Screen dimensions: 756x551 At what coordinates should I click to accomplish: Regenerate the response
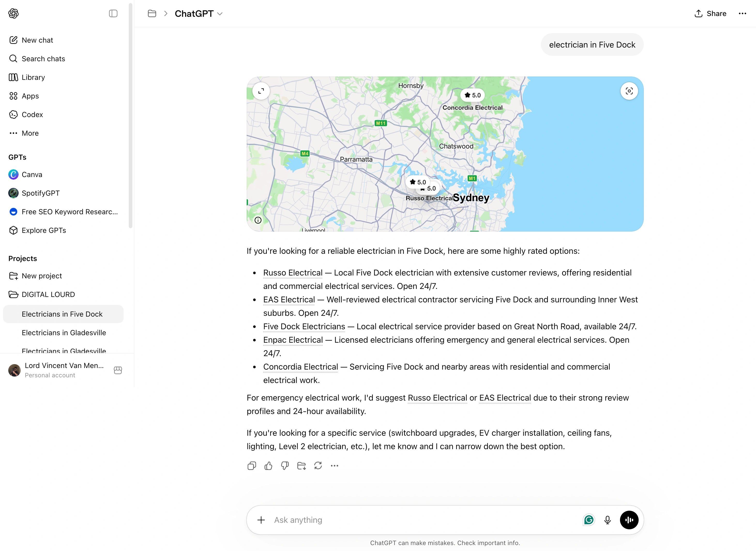(318, 466)
